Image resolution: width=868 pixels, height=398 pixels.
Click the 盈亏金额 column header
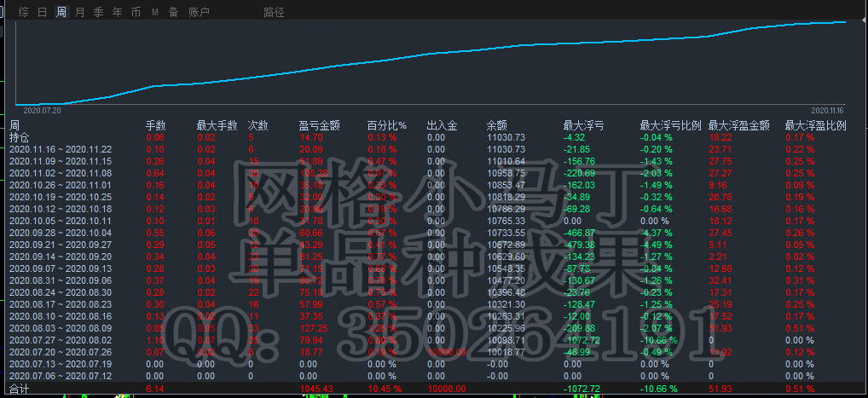tap(319, 125)
